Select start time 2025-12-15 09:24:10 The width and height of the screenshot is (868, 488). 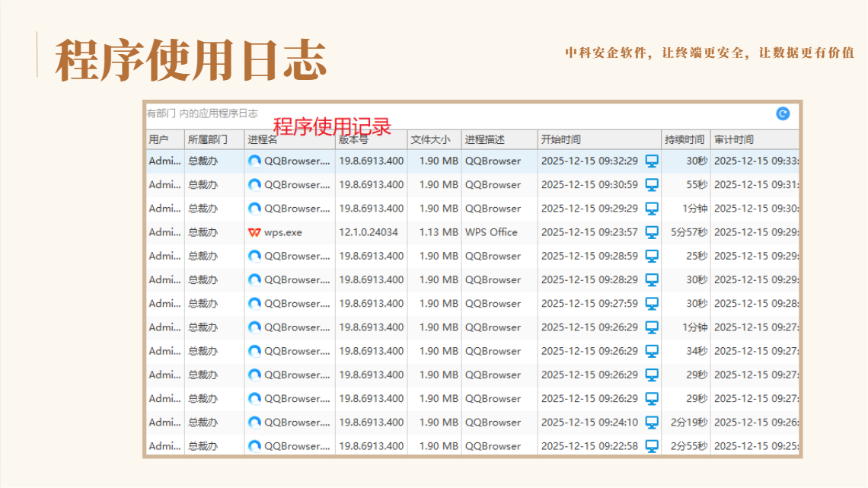pos(589,423)
